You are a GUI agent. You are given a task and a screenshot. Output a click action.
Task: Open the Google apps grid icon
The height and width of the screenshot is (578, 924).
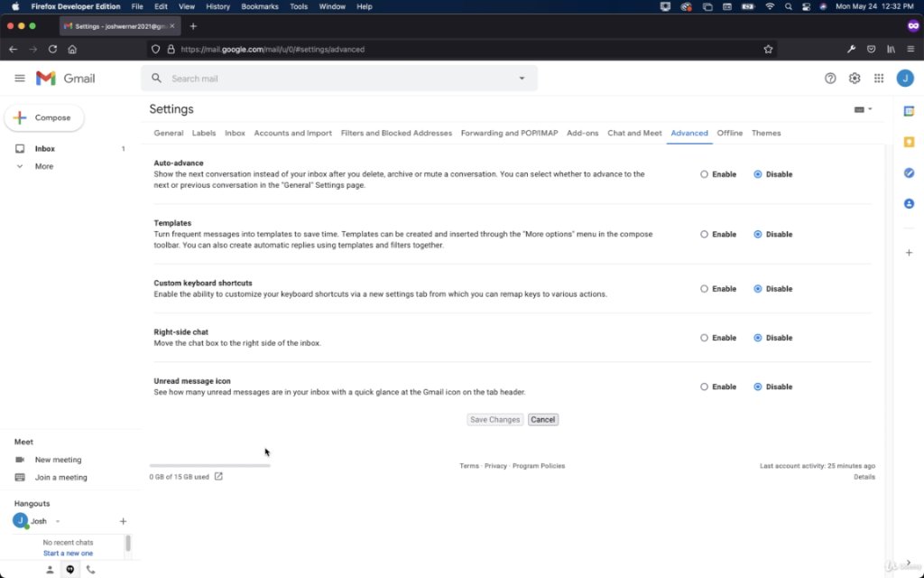pos(879,79)
